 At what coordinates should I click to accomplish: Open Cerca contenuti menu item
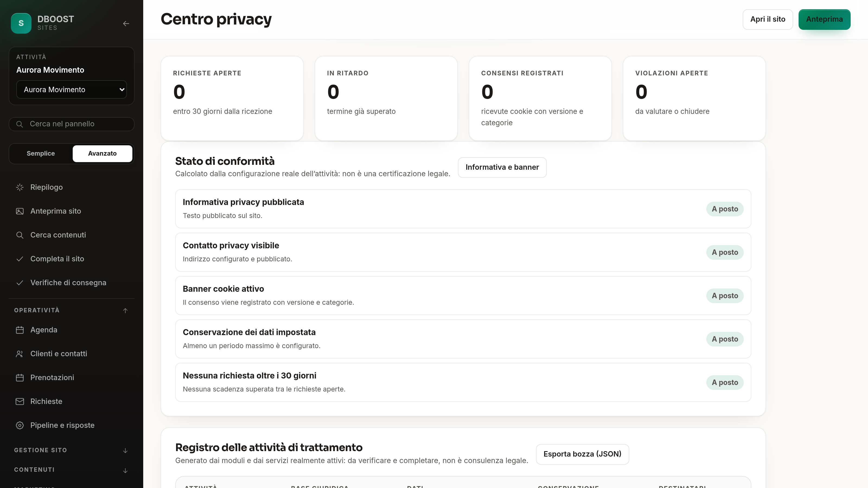[71, 235]
